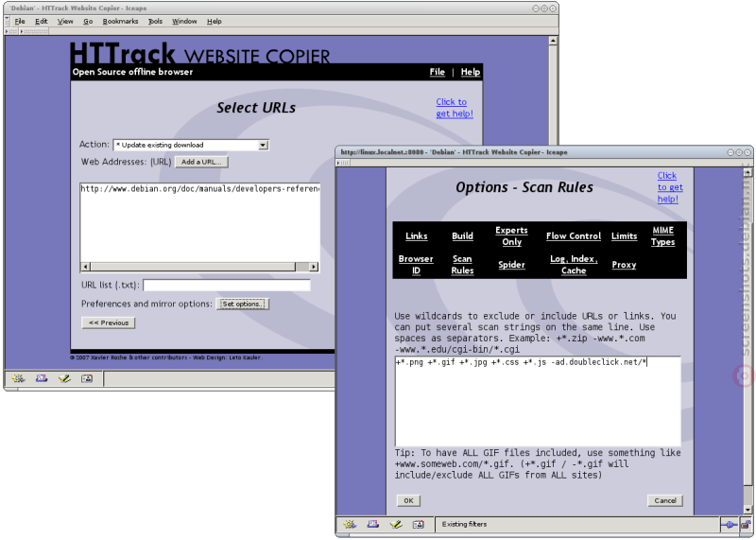Switch to the MIME Types options tab

[663, 236]
